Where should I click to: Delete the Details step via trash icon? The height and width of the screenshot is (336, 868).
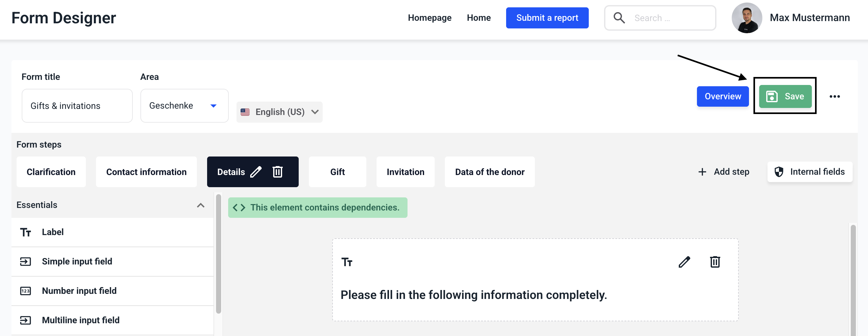(277, 172)
